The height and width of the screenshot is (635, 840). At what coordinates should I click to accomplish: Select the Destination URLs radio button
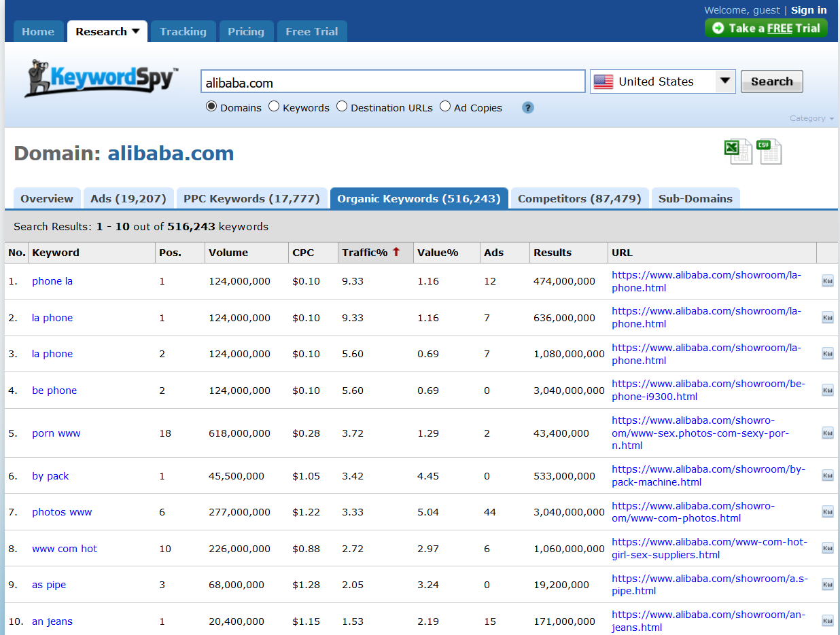(342, 107)
